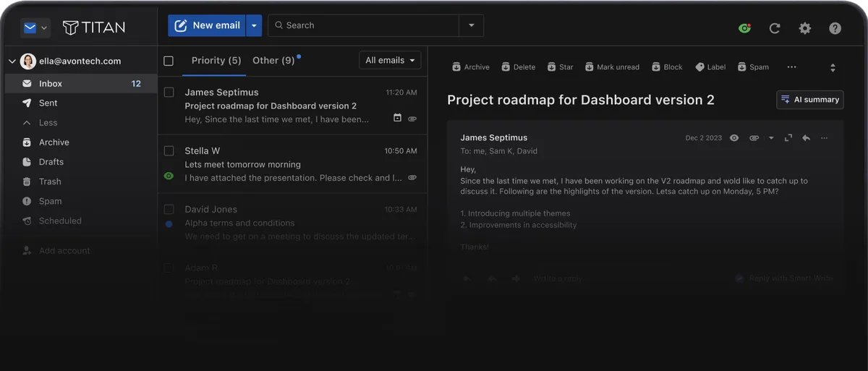868x371 pixels.
Task: Open David Jones Alpha terms email
Action: pyautogui.click(x=292, y=223)
